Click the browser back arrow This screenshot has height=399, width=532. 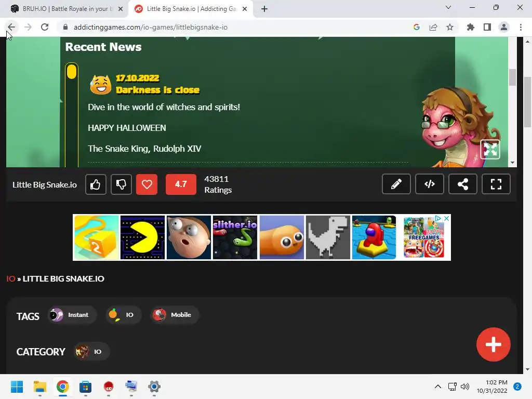(11, 27)
